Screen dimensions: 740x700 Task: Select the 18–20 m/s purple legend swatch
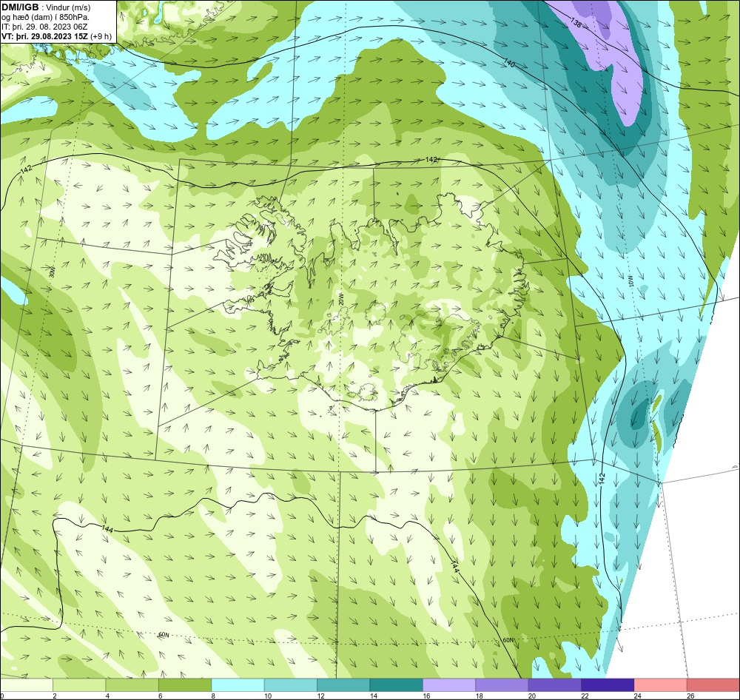click(502, 684)
